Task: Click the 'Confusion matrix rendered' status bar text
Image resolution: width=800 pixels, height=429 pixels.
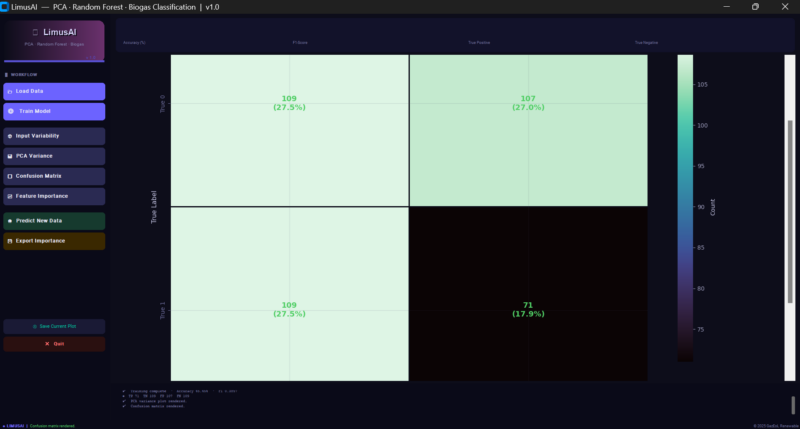Action: (x=52, y=426)
